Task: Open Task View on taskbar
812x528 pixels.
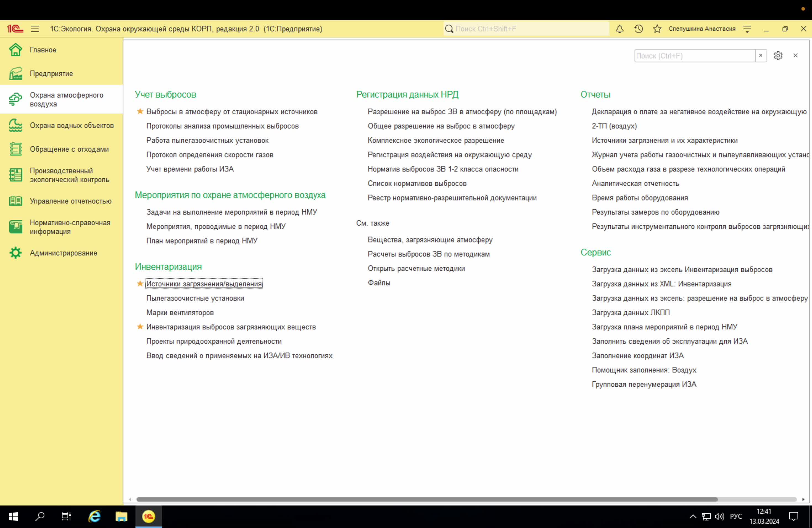Action: click(66, 517)
